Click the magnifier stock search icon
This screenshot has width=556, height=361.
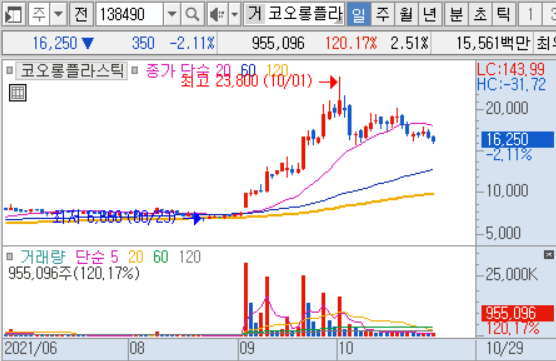pyautogui.click(x=192, y=14)
